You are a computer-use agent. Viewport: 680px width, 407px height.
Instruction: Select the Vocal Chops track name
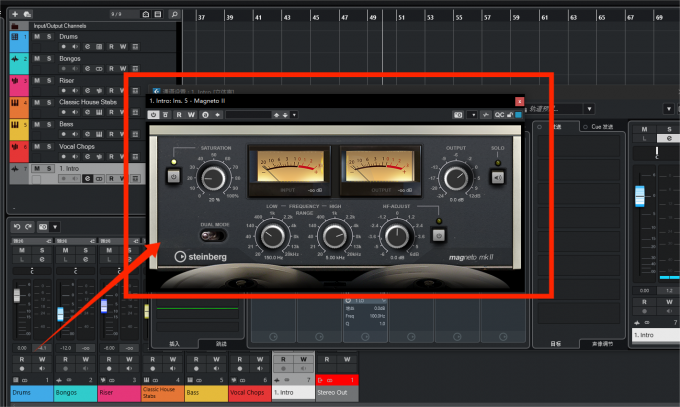pyautogui.click(x=77, y=147)
